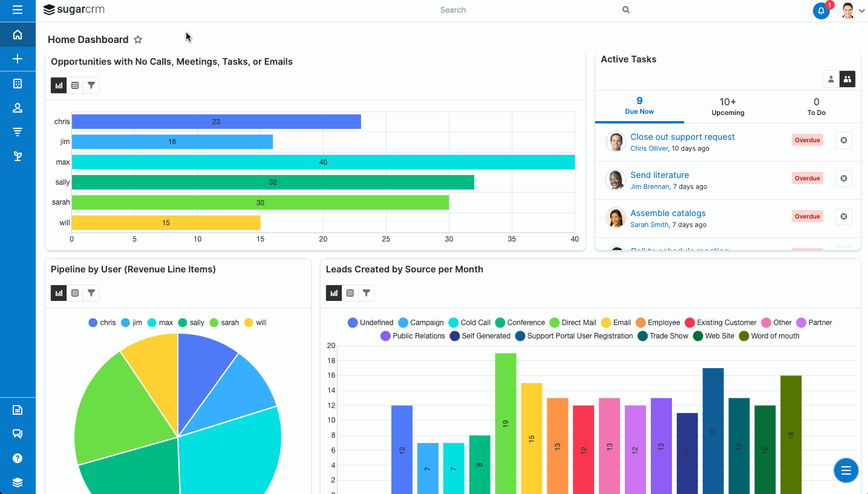868x494 pixels.
Task: Click the Home Dashboard title
Action: 88,39
